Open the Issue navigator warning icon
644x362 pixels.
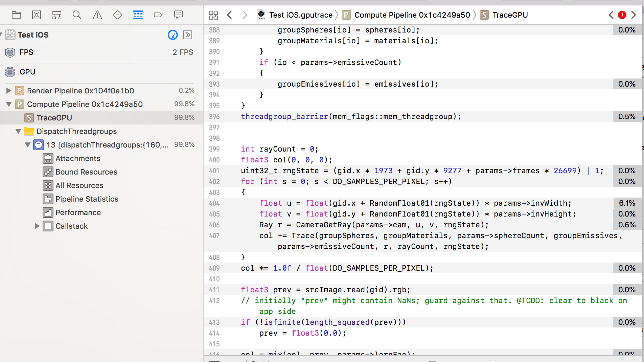(97, 15)
